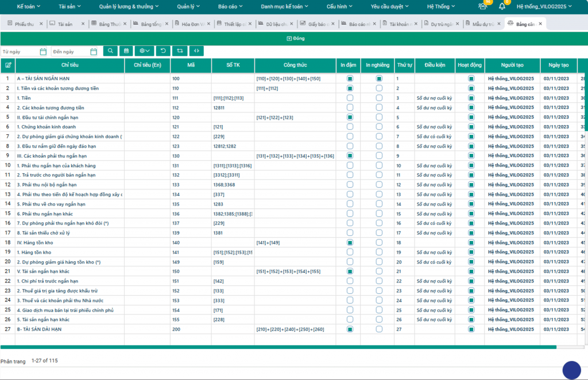Click the crop/swap toolbar icon

(180, 51)
